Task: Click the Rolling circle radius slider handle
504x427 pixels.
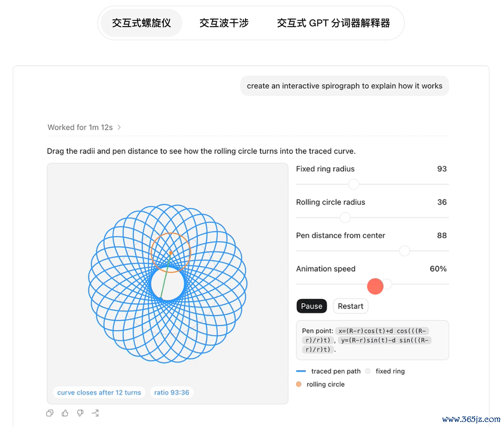Action: pos(345,218)
